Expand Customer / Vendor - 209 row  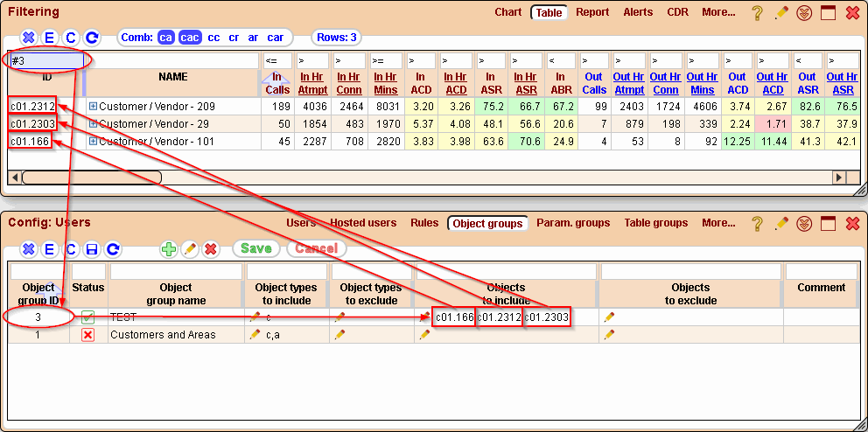coord(94,106)
